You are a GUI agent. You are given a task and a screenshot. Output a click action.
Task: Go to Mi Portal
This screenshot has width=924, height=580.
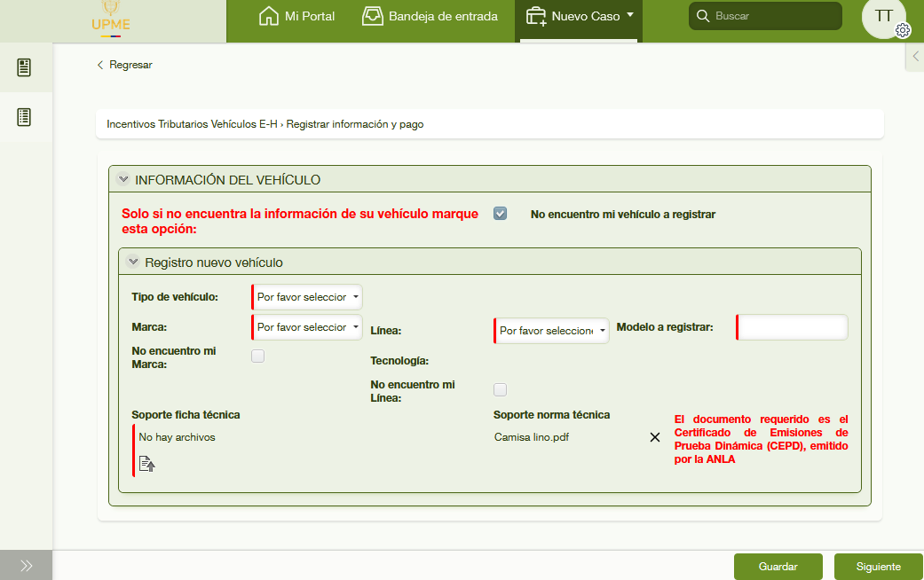296,16
